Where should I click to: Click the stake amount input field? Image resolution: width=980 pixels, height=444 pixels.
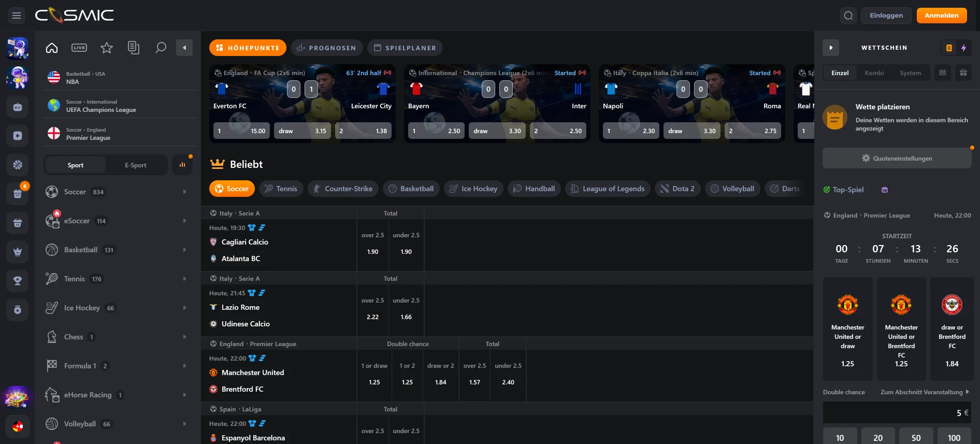point(897,412)
